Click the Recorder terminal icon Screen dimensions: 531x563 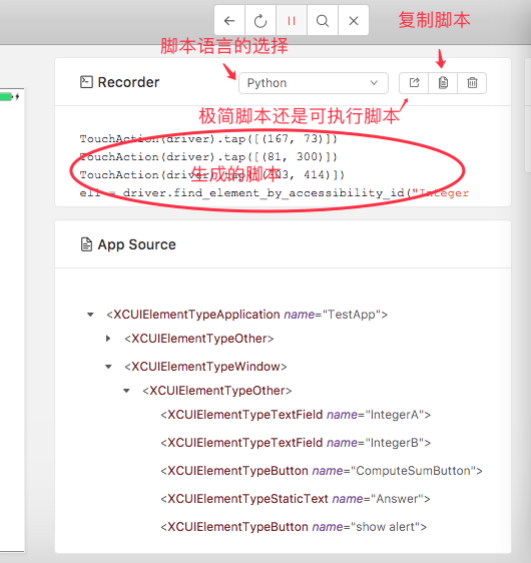click(x=86, y=82)
